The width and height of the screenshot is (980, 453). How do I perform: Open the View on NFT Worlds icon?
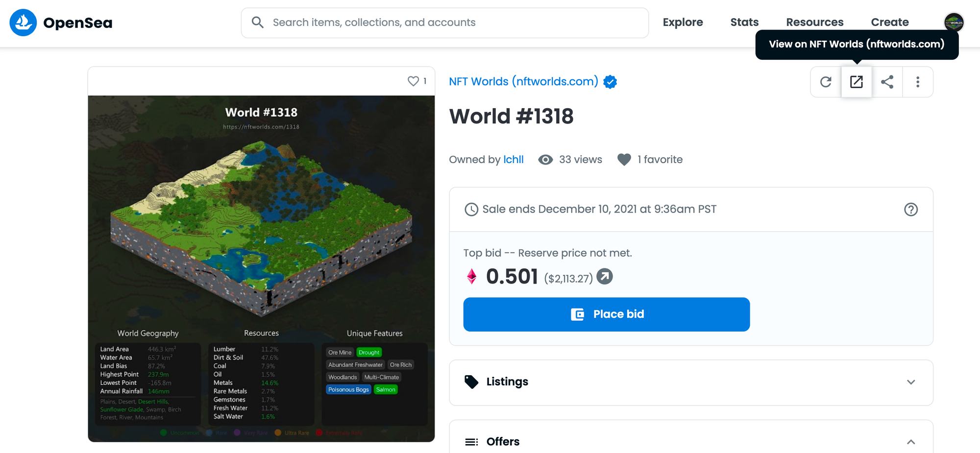click(856, 82)
